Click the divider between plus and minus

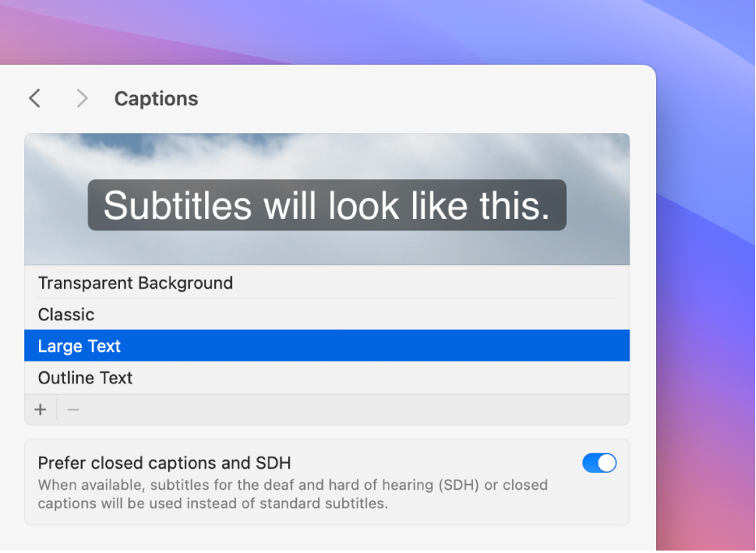tap(57, 410)
